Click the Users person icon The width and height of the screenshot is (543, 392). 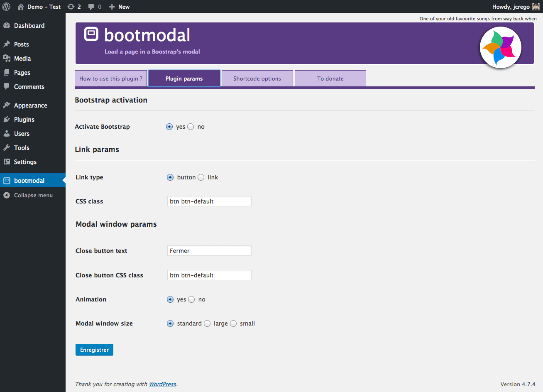[7, 134]
